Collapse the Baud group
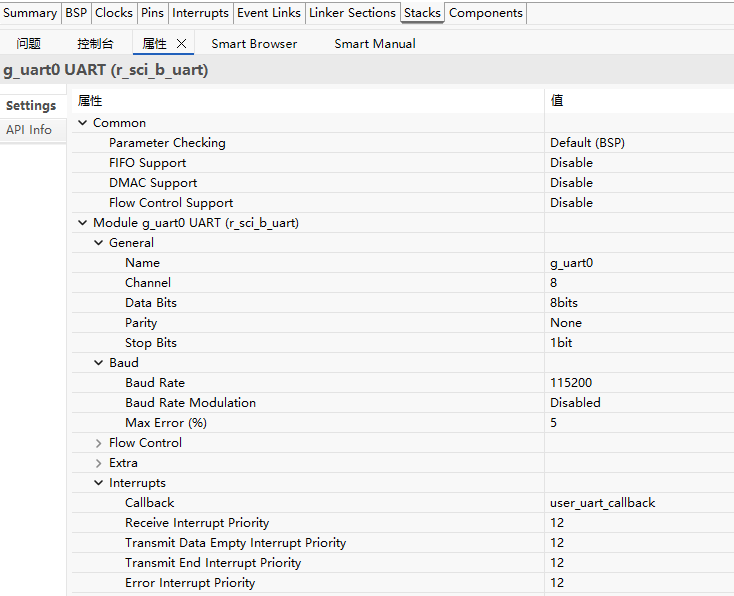734x596 pixels. coord(99,363)
